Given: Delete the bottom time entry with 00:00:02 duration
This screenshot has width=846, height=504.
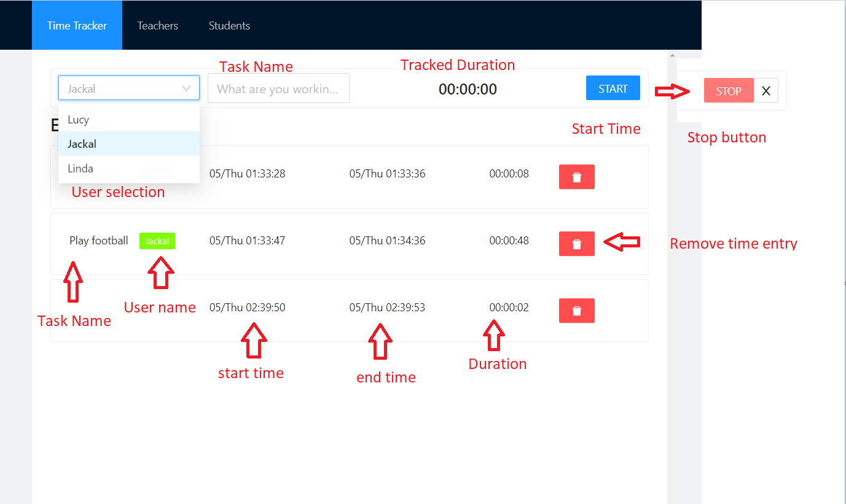Looking at the screenshot, I should tap(576, 310).
